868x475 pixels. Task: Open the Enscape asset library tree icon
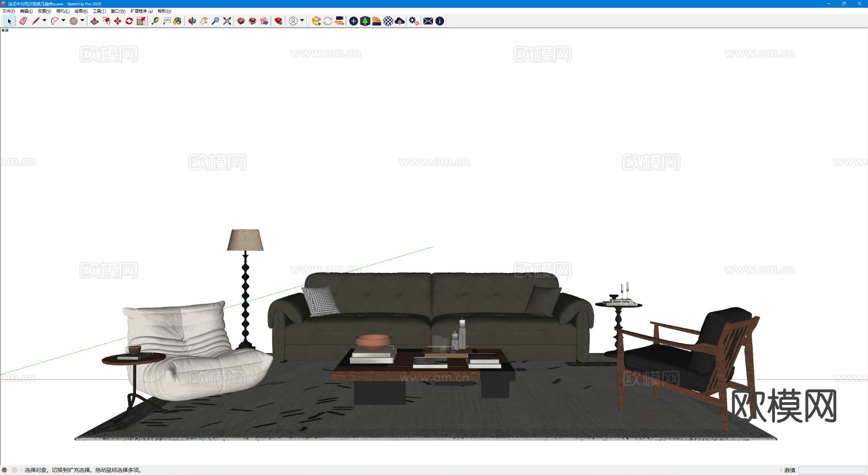pyautogui.click(x=365, y=21)
